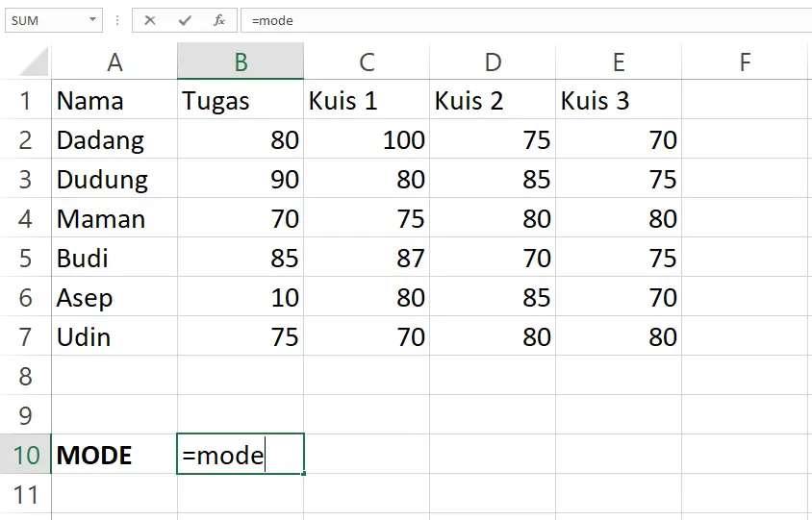Open the Insert Function fx dialog

point(219,20)
